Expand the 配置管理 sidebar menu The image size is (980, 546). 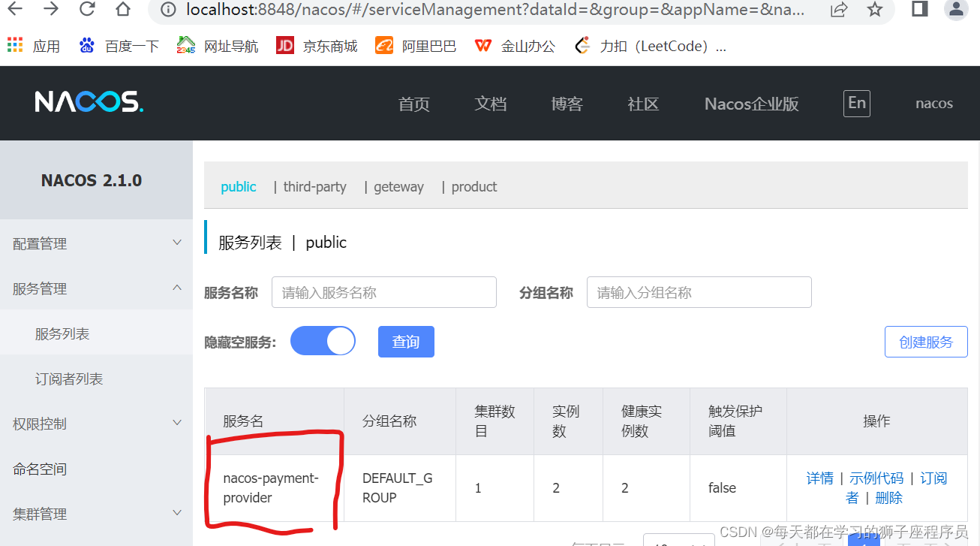point(96,243)
